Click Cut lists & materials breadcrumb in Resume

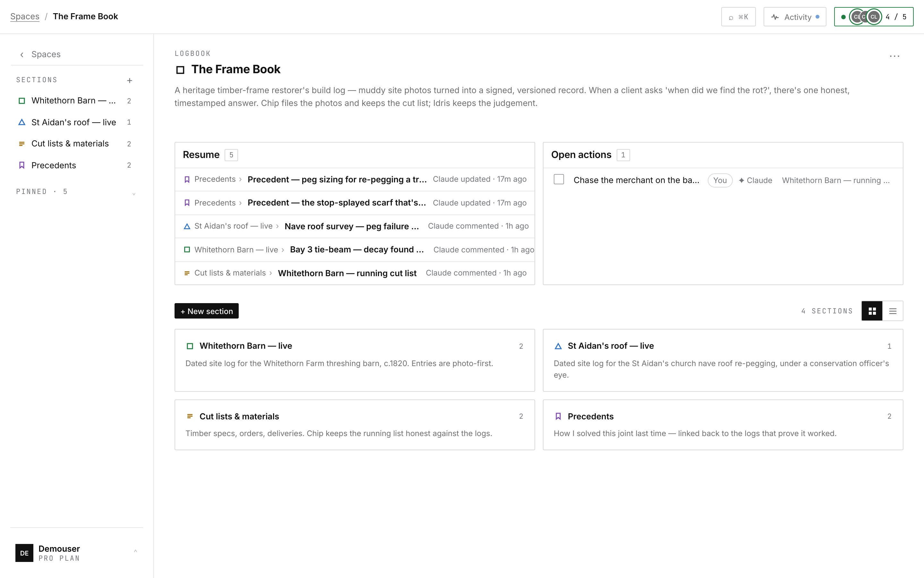(230, 273)
